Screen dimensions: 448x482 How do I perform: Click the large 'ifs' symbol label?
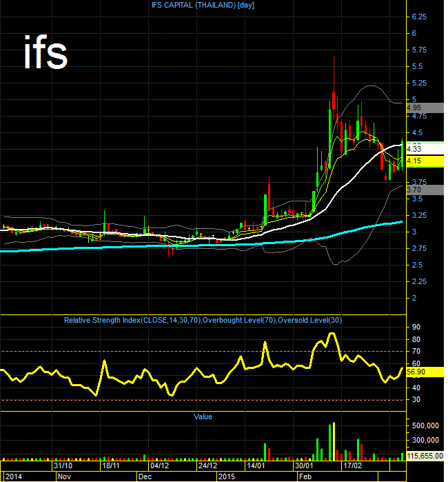[x=45, y=52]
